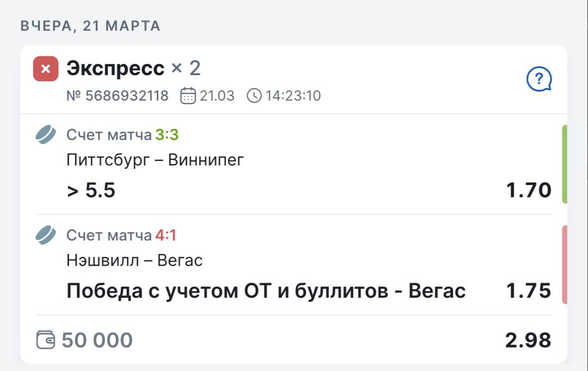Click the hockey puck icon for Питтсбург match
This screenshot has width=588, height=371.
(x=46, y=135)
